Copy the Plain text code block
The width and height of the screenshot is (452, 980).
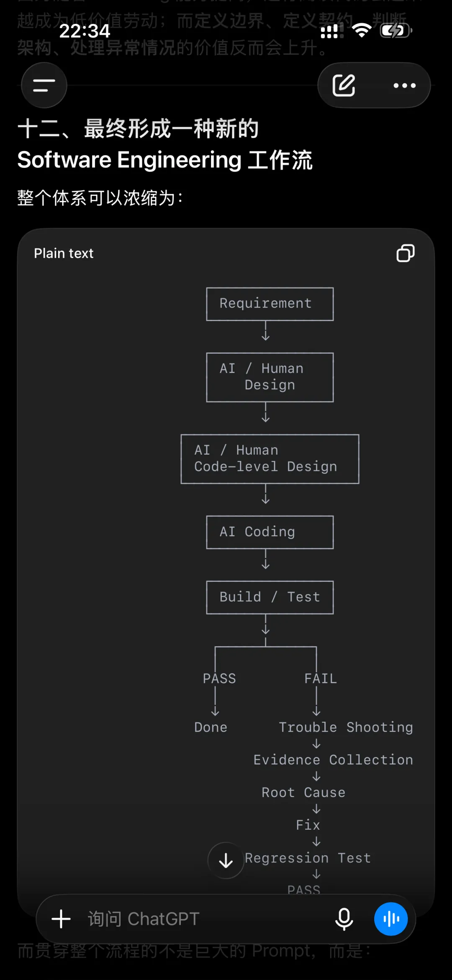point(405,253)
